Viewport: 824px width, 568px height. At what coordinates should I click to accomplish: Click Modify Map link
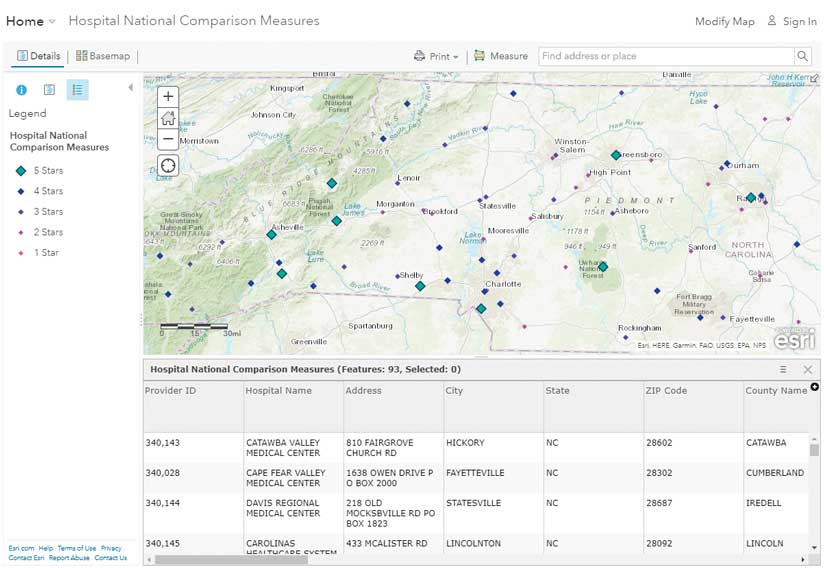point(725,22)
